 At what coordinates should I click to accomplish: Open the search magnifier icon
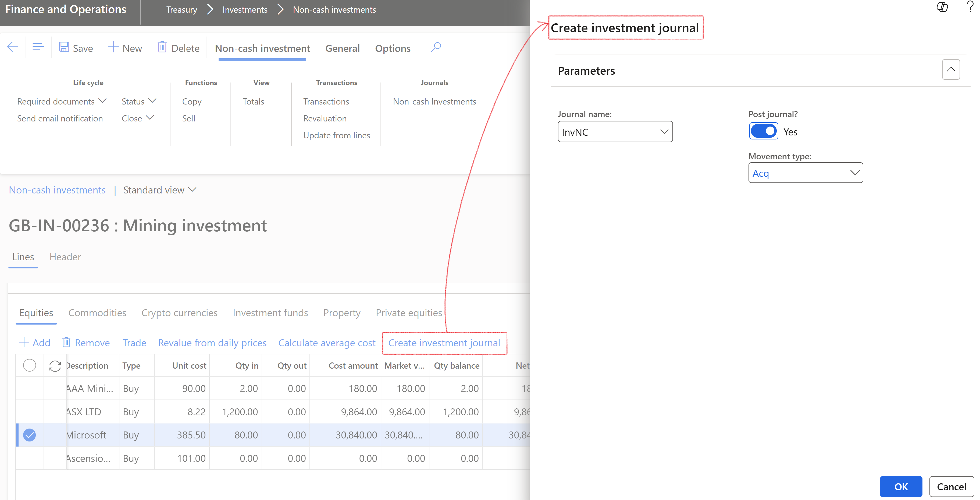pos(436,48)
